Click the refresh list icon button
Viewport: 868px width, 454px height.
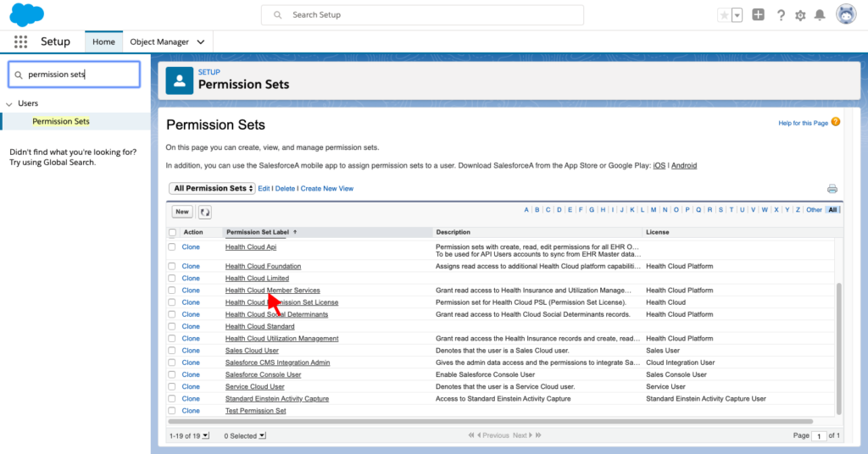pos(205,212)
